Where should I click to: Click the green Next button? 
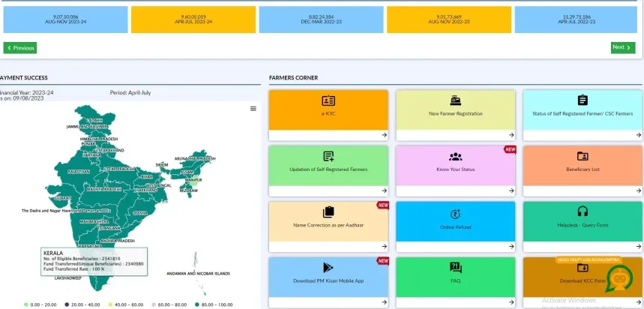click(622, 47)
